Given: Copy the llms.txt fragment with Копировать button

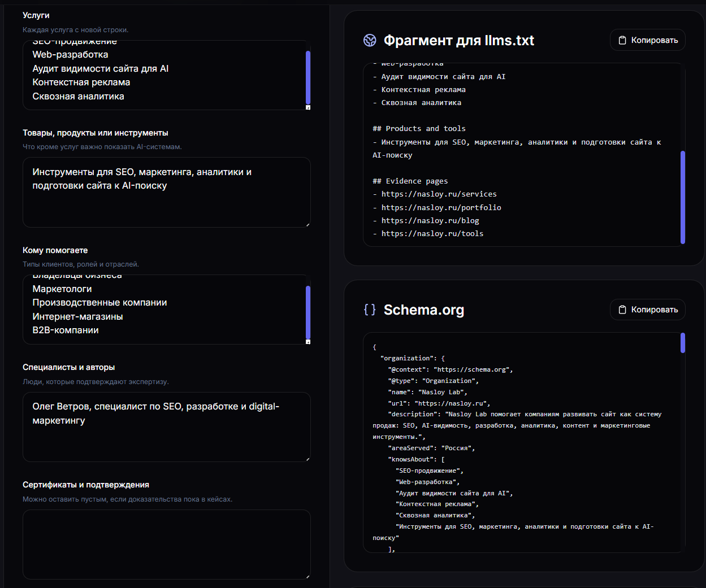Looking at the screenshot, I should pos(647,40).
